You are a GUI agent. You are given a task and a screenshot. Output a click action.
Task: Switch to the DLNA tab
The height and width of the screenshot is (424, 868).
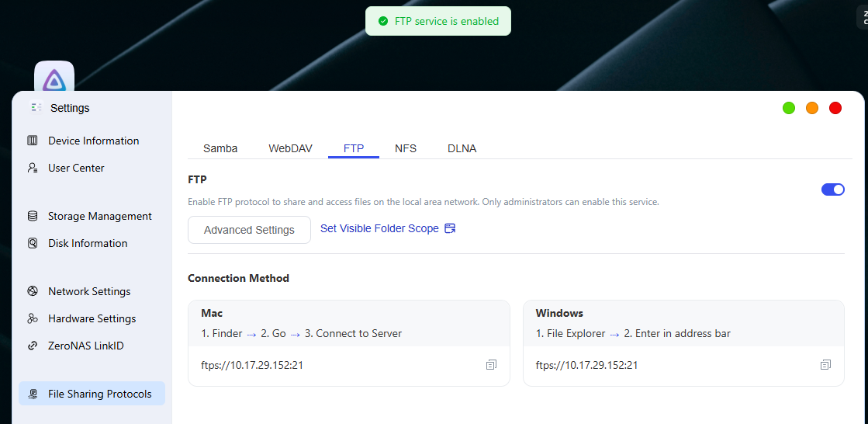462,148
